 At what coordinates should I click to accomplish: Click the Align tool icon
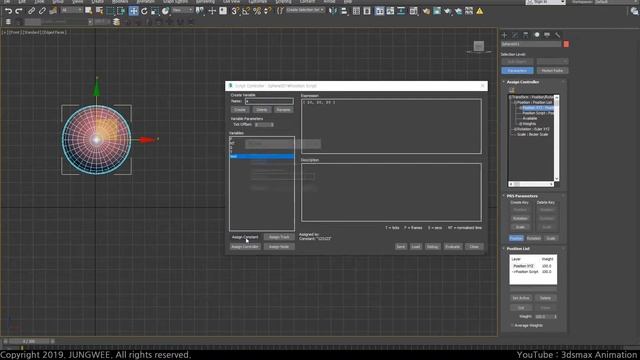[x=344, y=11]
